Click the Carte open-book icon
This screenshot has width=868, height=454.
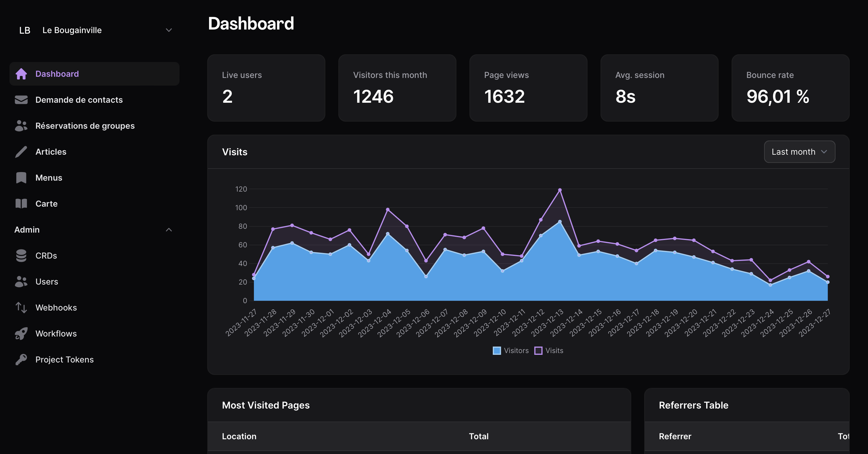[x=21, y=204]
